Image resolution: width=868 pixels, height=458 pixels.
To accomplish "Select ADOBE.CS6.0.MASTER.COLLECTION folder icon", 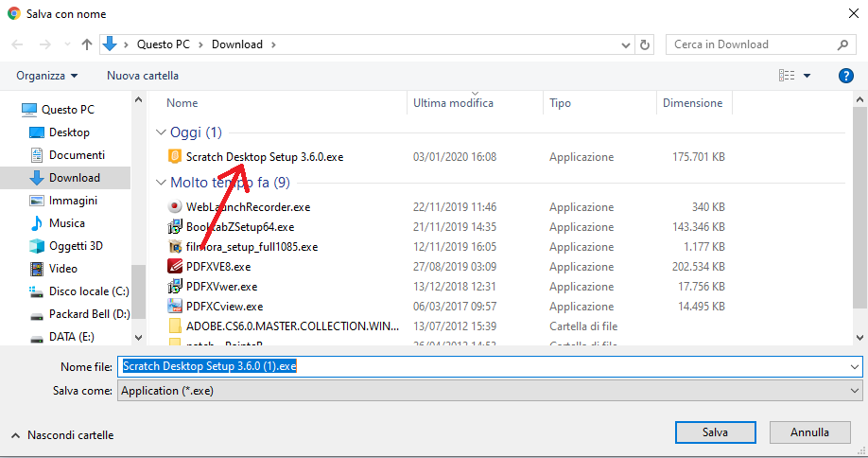I will pos(174,326).
